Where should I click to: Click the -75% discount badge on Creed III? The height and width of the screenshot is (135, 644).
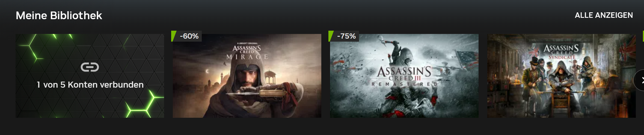click(x=346, y=36)
